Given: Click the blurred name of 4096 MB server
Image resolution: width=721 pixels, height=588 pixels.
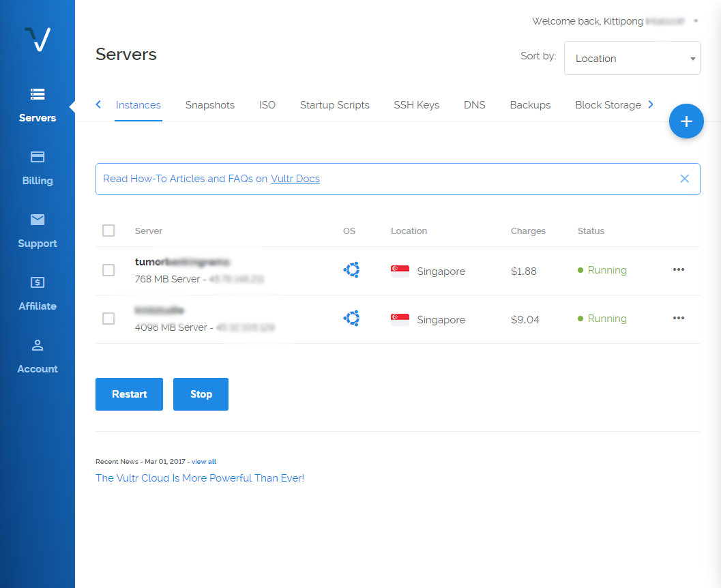Looking at the screenshot, I should pos(159,310).
